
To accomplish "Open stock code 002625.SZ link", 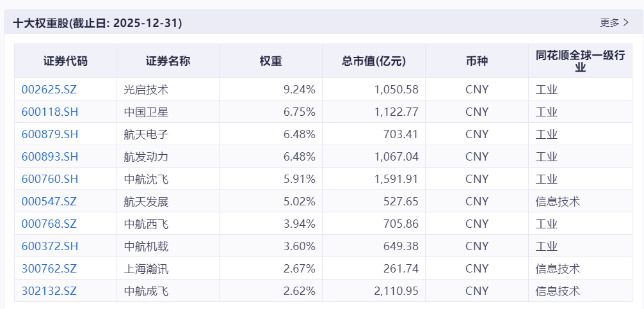I will 49,90.
